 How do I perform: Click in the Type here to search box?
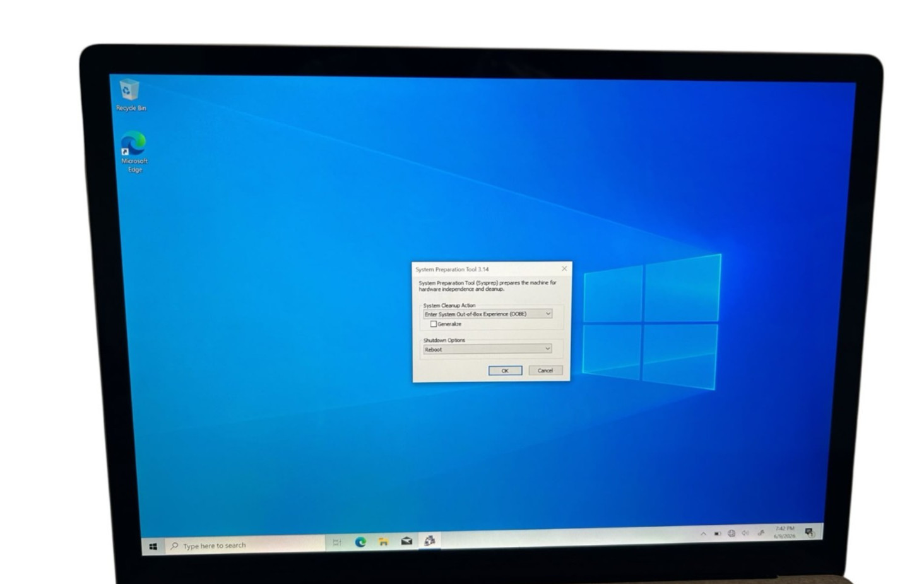click(x=245, y=545)
